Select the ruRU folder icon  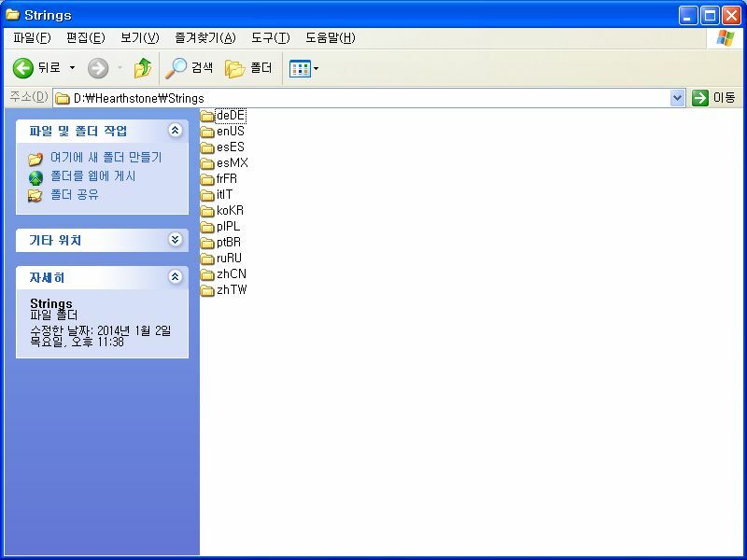[207, 259]
